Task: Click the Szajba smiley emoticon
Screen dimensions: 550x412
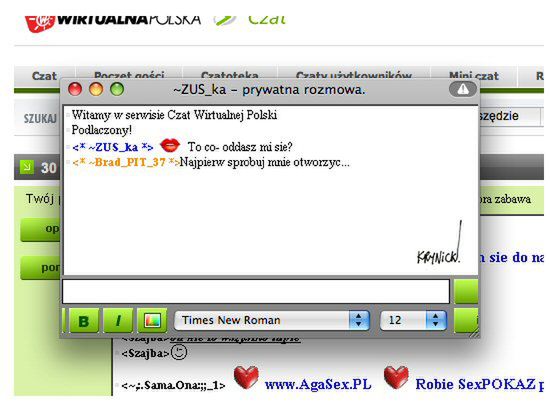Action: pos(179,352)
